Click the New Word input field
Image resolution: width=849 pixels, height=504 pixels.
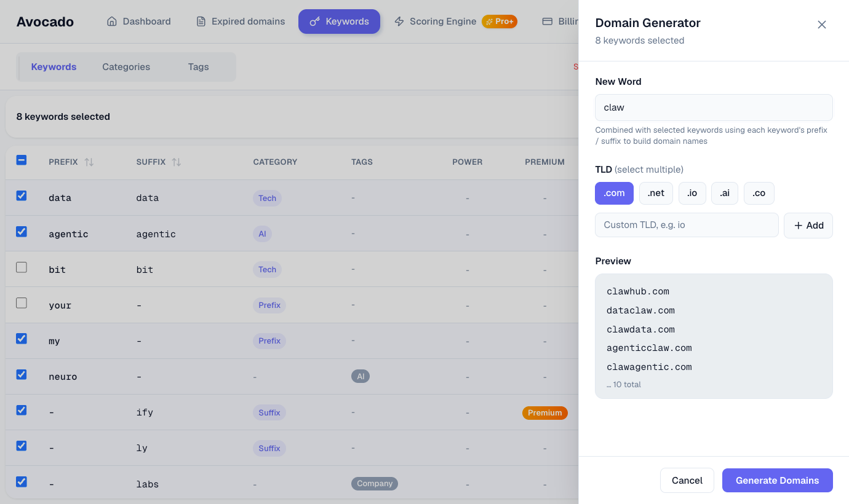(714, 108)
